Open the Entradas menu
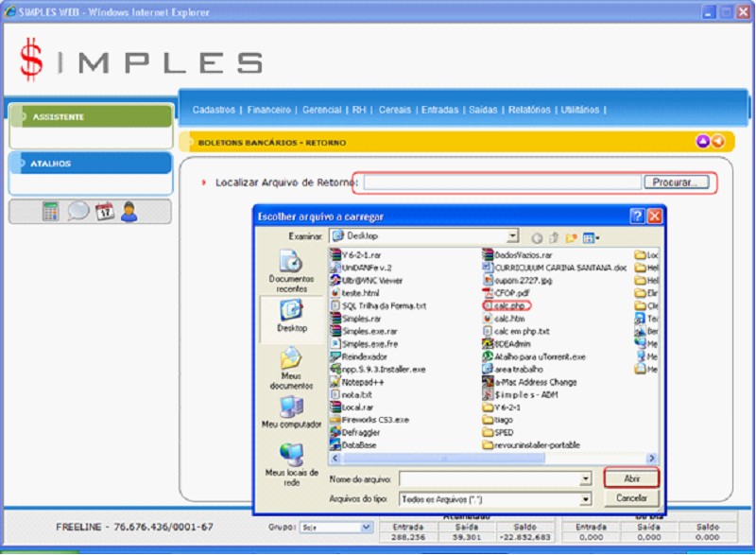756x555 pixels. pos(439,110)
